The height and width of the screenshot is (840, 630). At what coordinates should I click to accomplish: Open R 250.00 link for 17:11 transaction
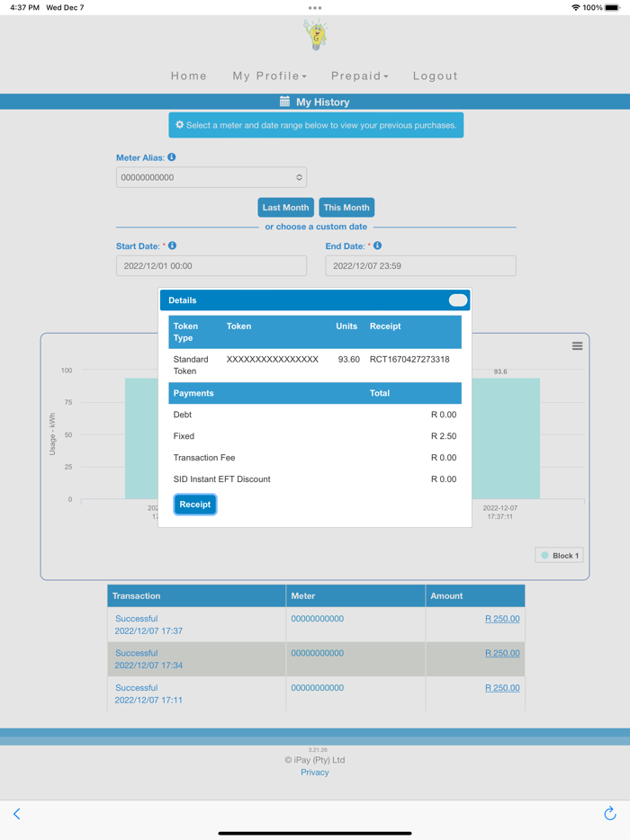pyautogui.click(x=502, y=688)
